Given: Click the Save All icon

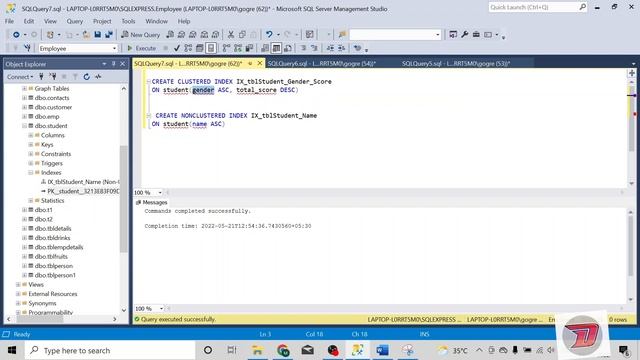Looking at the screenshot, I should point(109,35).
